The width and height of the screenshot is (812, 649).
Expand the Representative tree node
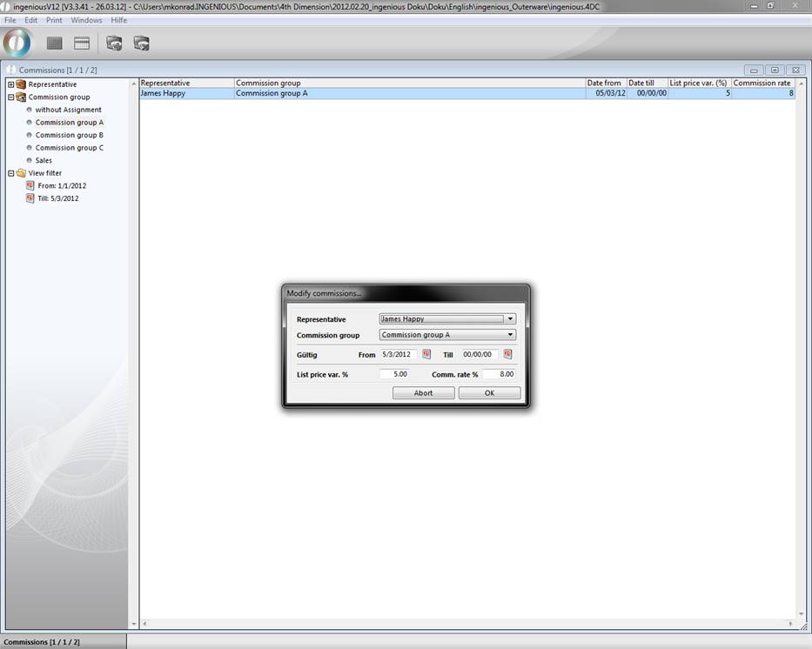[11, 84]
